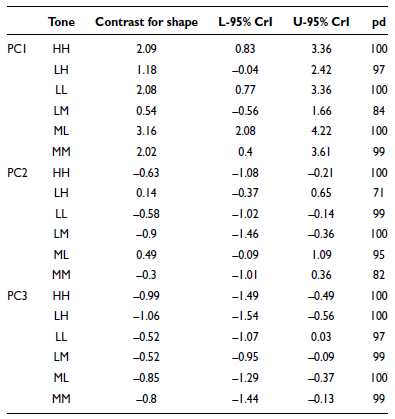Click the value –1.46 lower interval
Viewport: 395px width, 419px height.
[245, 234]
